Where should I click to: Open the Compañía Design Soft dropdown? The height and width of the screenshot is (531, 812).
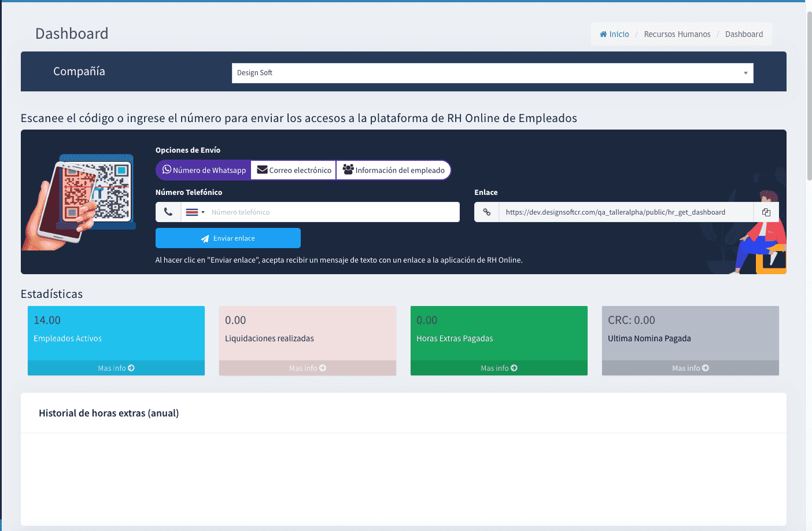tap(492, 73)
